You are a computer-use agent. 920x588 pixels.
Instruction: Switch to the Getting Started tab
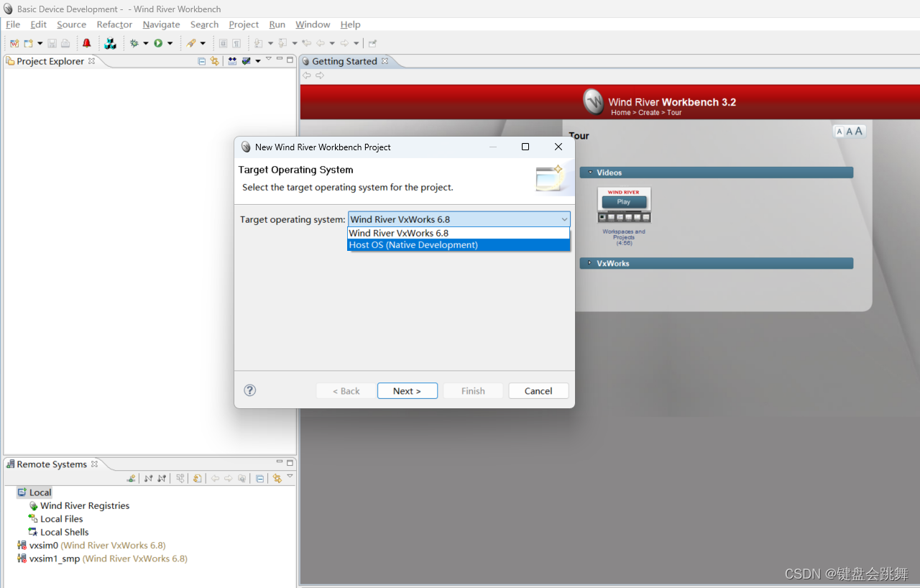coord(344,61)
